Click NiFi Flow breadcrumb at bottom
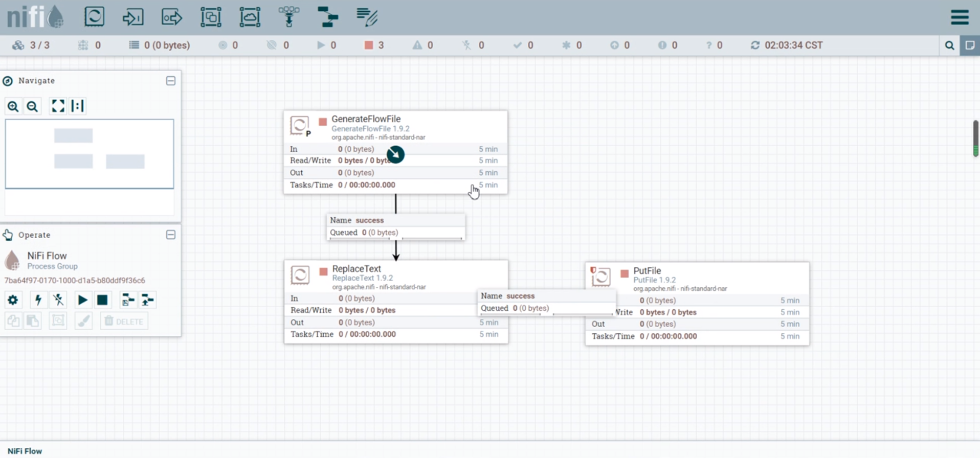Screen dimensions: 980x458 tap(25, 451)
